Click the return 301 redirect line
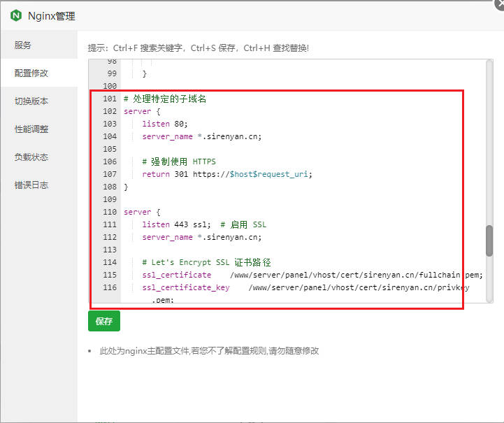Viewport: 504px width, 423px height. click(x=227, y=174)
